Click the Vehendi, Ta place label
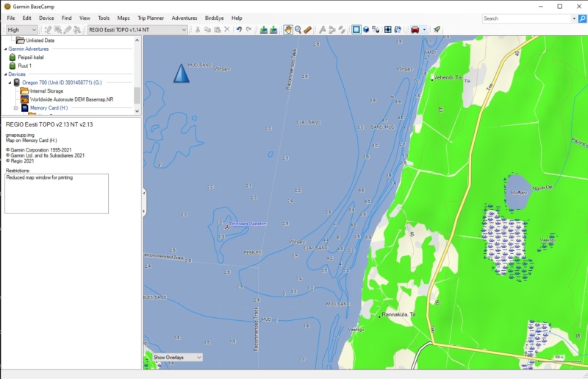 tap(448, 77)
